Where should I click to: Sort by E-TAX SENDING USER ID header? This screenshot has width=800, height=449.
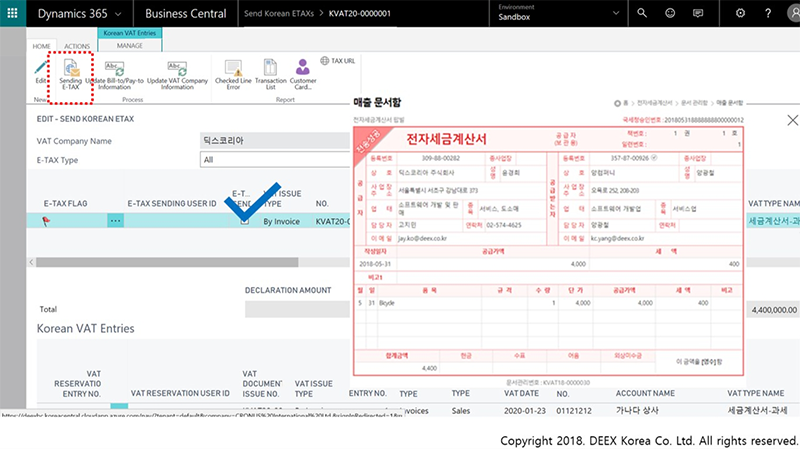click(172, 204)
